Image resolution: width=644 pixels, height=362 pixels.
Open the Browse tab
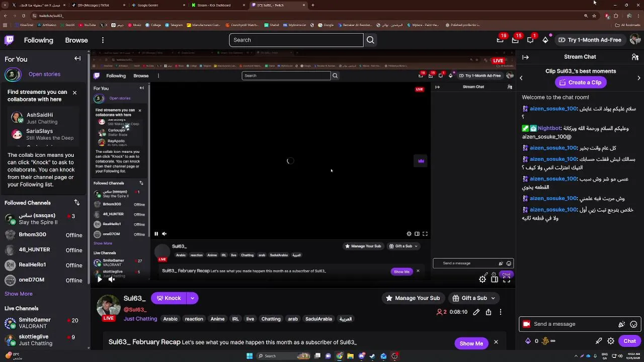pyautogui.click(x=76, y=40)
